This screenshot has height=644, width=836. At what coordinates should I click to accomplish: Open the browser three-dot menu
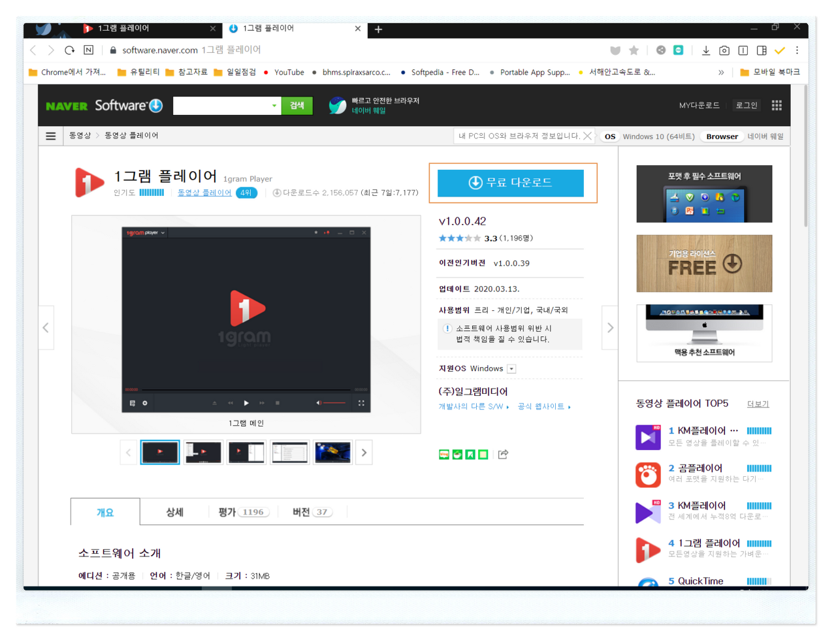pos(797,50)
